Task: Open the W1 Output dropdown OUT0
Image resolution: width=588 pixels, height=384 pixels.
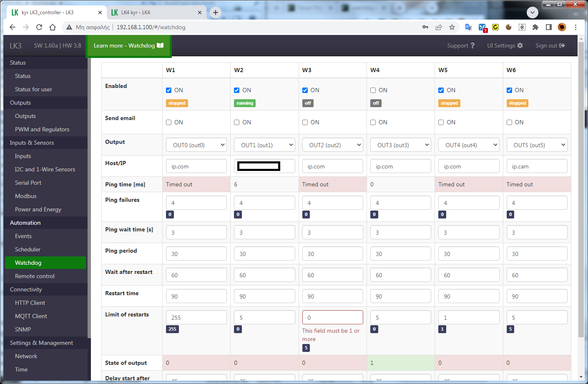Action: pyautogui.click(x=196, y=145)
